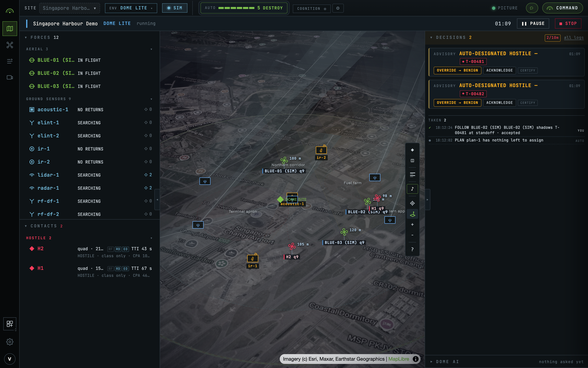Image resolution: width=588 pixels, height=368 pixels.
Task: Open the map layers list tool
Action: (x=412, y=175)
